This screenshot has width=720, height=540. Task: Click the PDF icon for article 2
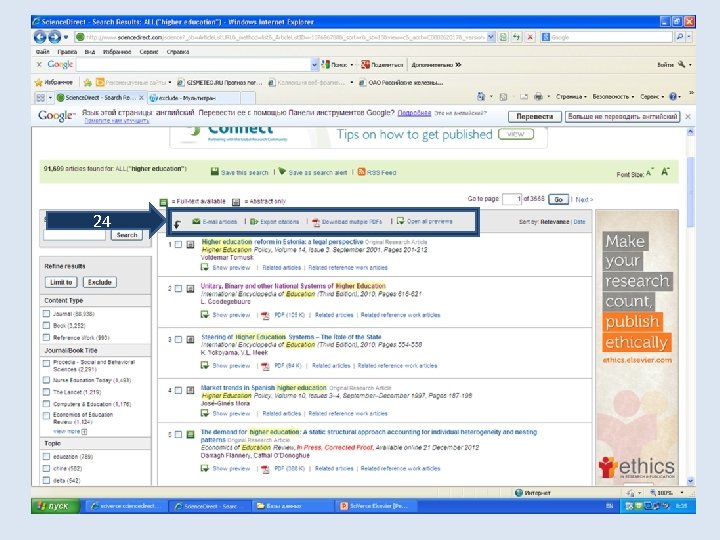pos(265,315)
